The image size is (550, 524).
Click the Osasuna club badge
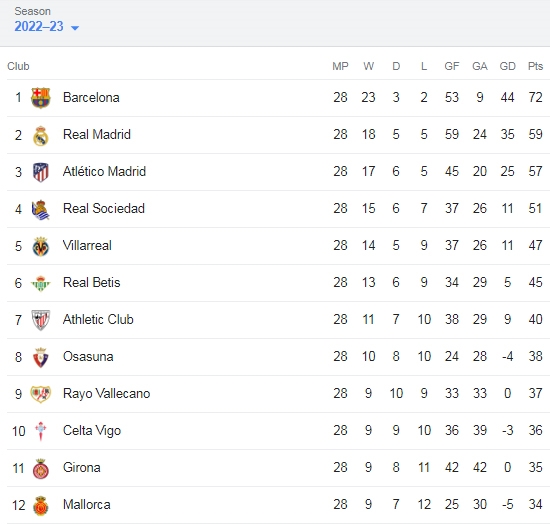[x=40, y=357]
